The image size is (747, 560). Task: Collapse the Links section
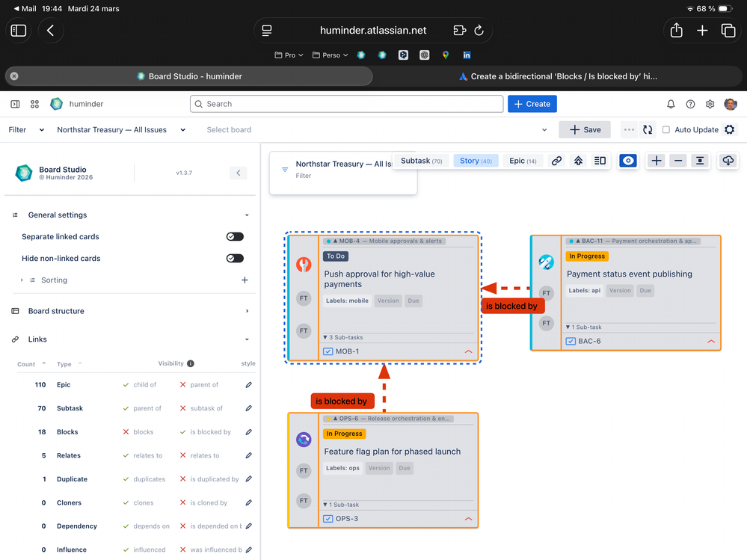click(x=247, y=339)
